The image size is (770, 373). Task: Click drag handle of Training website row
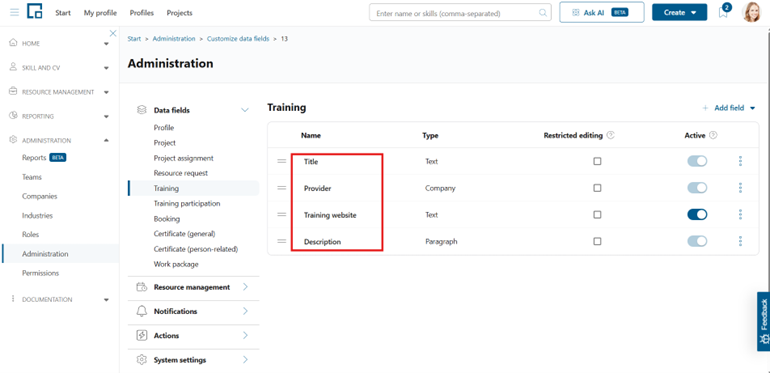pyautogui.click(x=282, y=214)
